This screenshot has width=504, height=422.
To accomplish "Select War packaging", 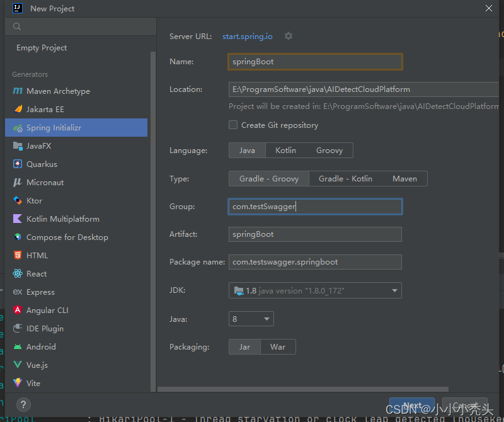I will click(278, 346).
